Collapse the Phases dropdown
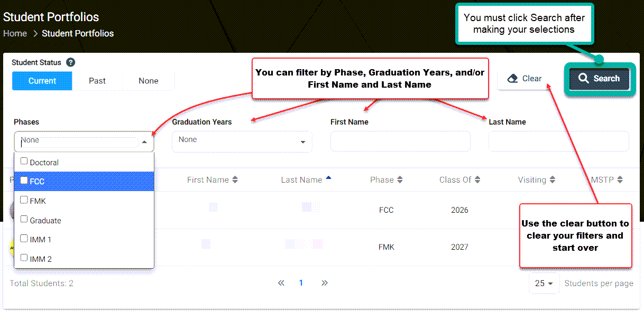Viewport: 644px width, 312px height. click(144, 142)
